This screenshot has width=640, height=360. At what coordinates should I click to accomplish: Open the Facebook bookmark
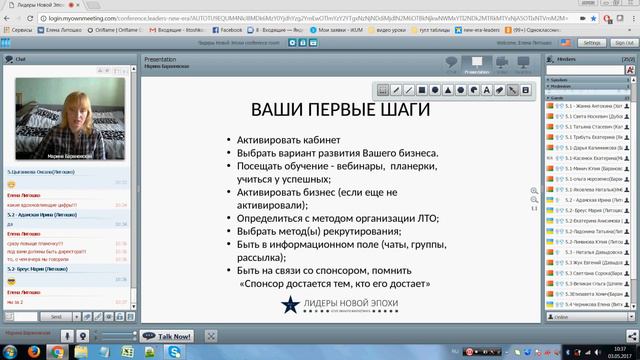click(x=227, y=30)
